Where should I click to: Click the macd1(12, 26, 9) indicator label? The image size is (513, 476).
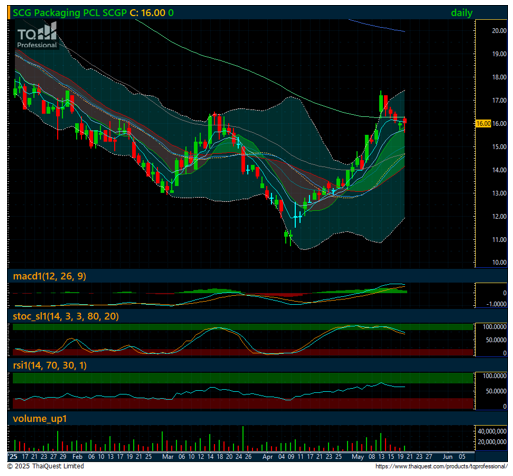tap(49, 276)
